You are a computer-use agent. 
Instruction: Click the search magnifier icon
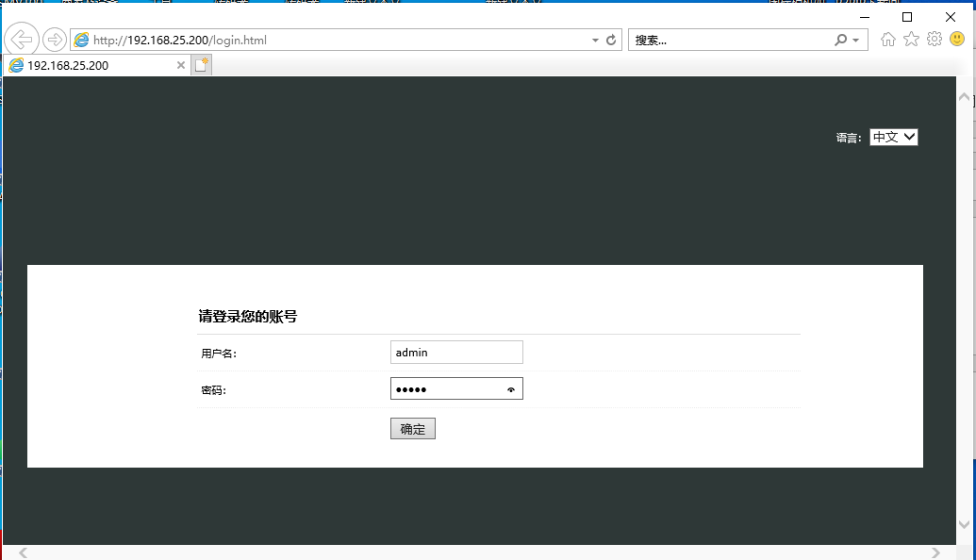[x=839, y=39]
